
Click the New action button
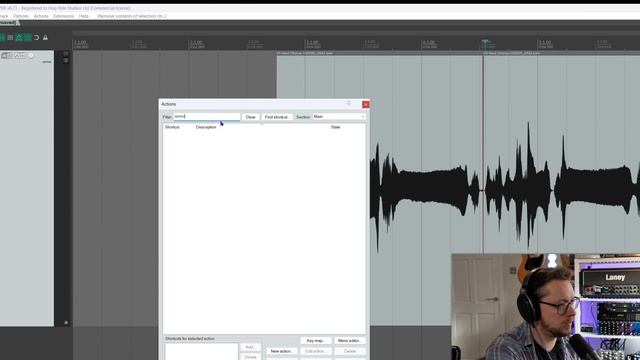pyautogui.click(x=281, y=351)
